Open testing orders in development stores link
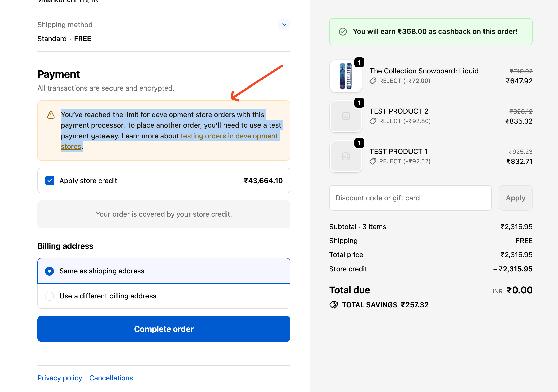 (229, 136)
